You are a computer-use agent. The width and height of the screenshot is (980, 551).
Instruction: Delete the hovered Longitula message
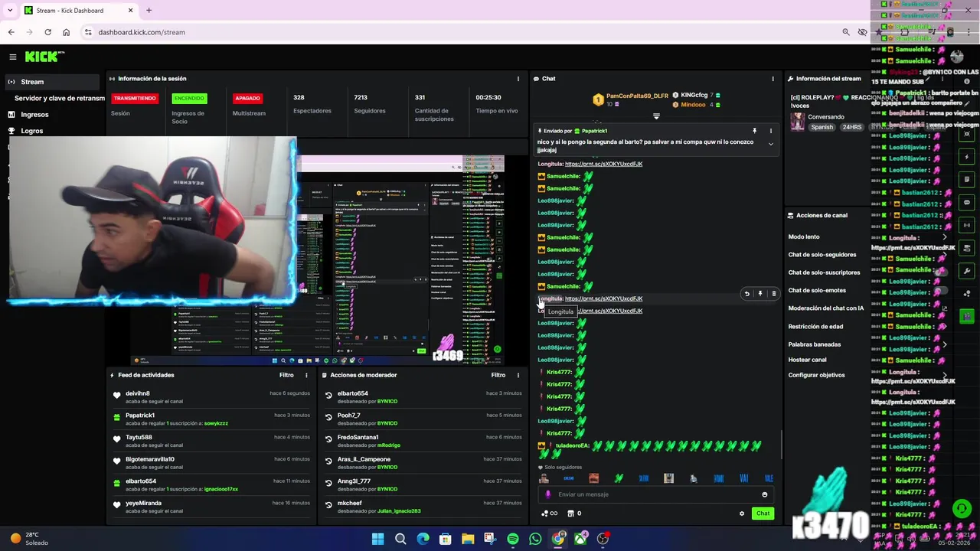(773, 294)
